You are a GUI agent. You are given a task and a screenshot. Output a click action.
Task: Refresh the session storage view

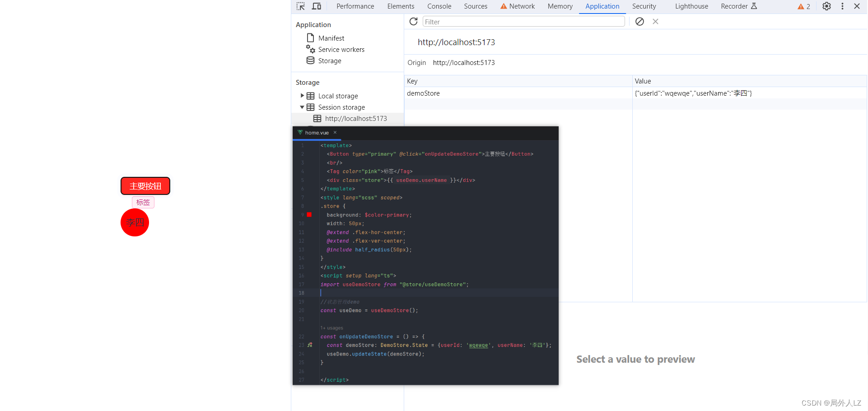coord(413,22)
